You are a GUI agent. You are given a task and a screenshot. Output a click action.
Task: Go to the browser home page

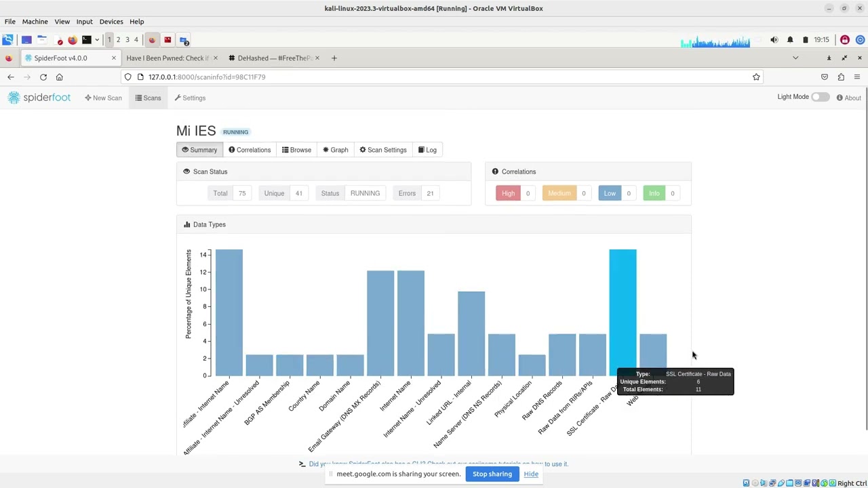[60, 77]
